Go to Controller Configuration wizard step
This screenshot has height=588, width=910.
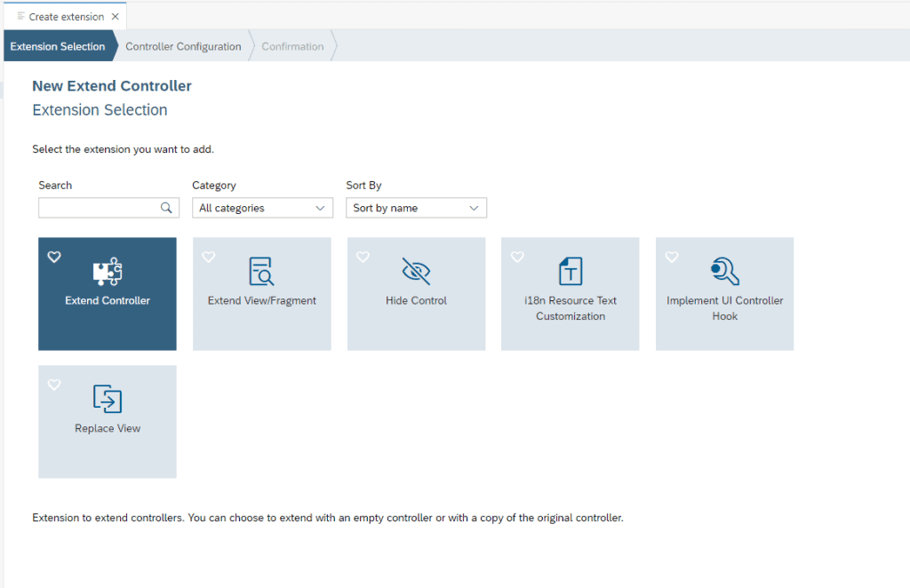tap(183, 46)
